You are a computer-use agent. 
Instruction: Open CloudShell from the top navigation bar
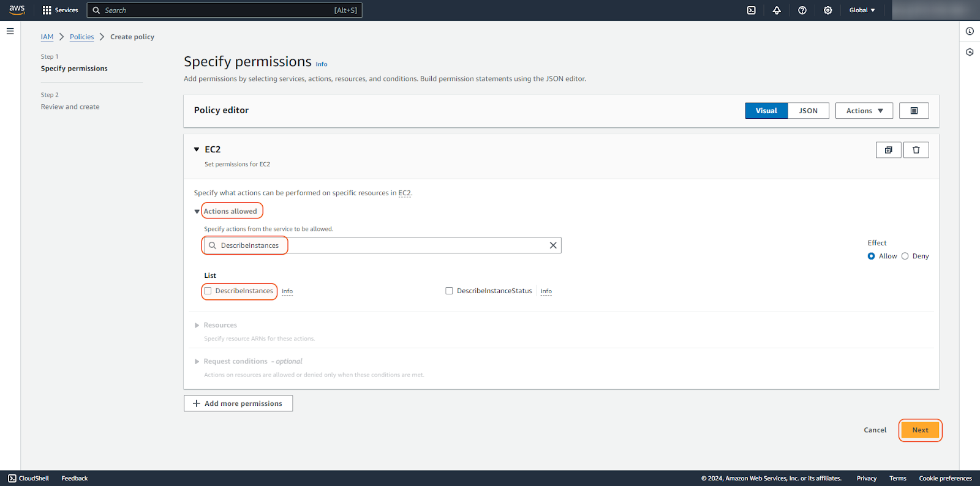[x=752, y=10]
